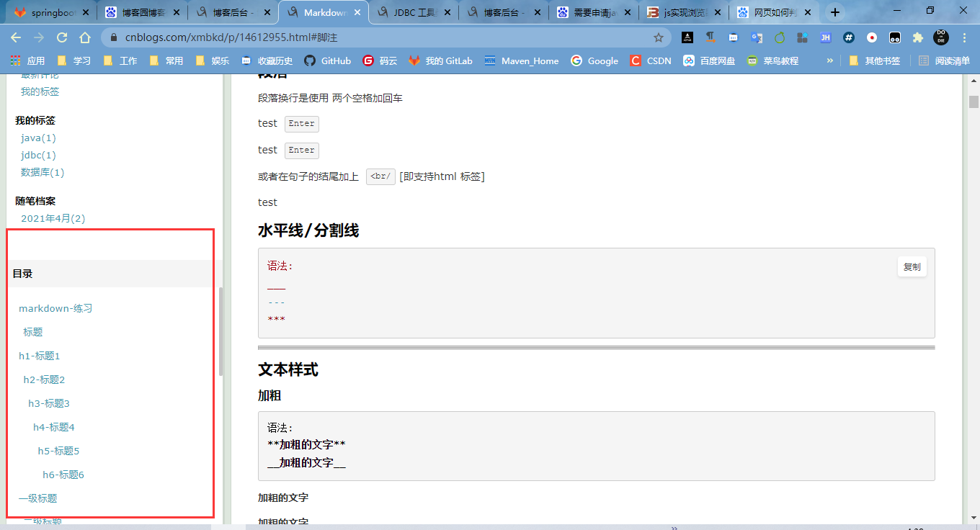Click the main page scrollbar thumb
The image size is (980, 530).
point(974,102)
